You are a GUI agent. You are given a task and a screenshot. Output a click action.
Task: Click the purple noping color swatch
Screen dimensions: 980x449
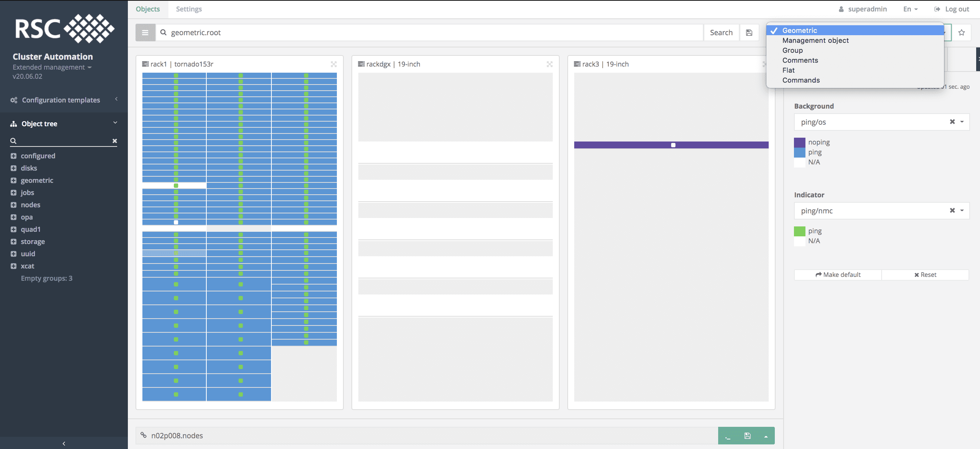(799, 142)
